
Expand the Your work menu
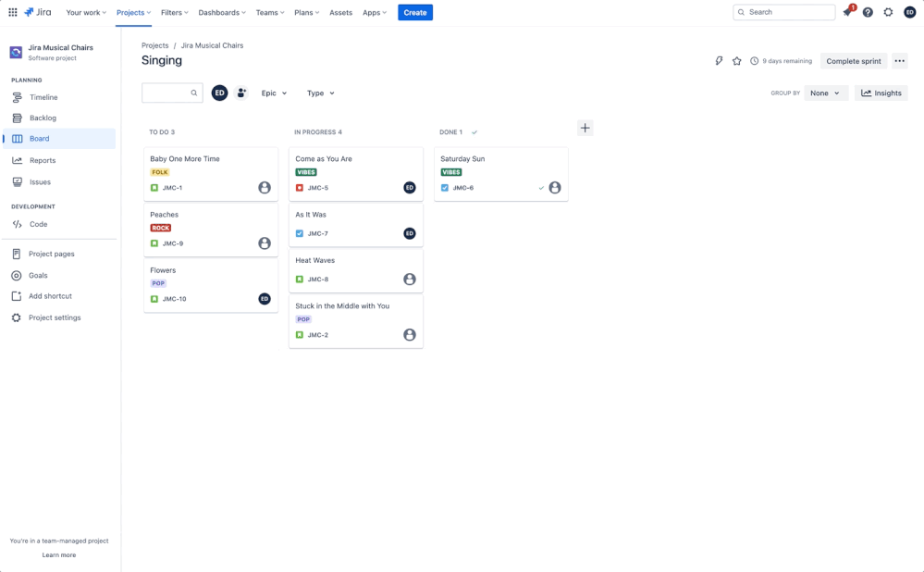[86, 12]
